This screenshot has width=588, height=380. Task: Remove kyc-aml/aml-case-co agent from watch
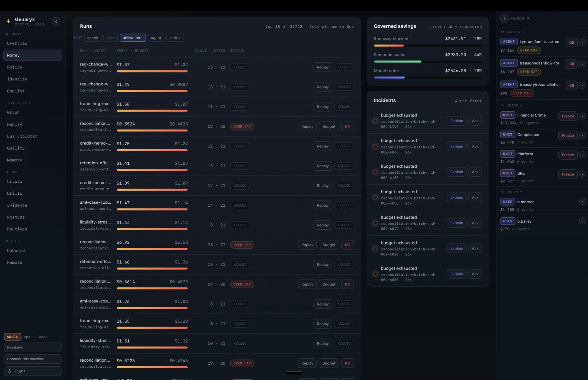tap(582, 43)
